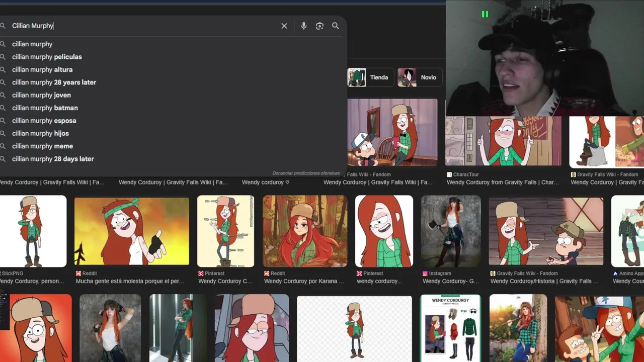Open the Pinterest Wendy outfit reference image
This screenshot has width=644, height=362.
pos(225,231)
